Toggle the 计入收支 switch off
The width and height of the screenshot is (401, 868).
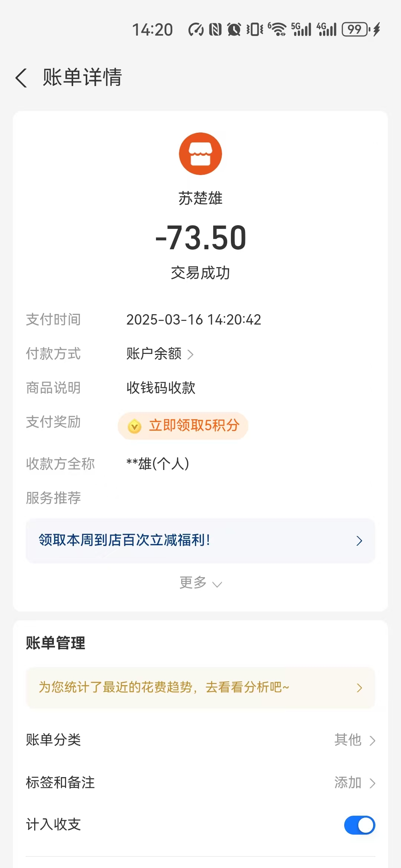point(359,825)
